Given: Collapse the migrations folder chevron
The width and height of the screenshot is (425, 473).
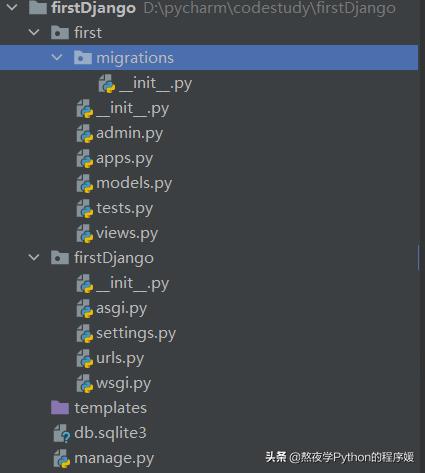Looking at the screenshot, I should [57, 57].
